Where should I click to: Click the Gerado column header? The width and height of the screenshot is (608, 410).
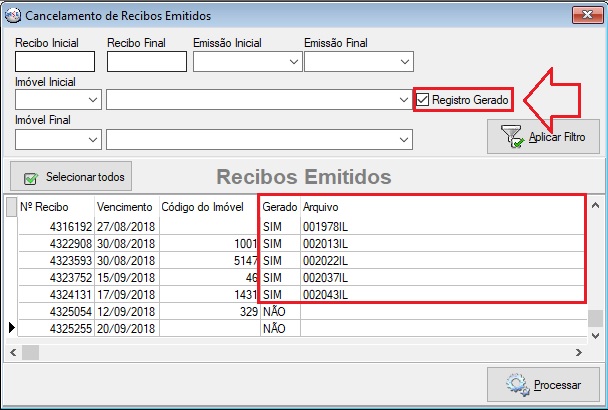(x=280, y=207)
